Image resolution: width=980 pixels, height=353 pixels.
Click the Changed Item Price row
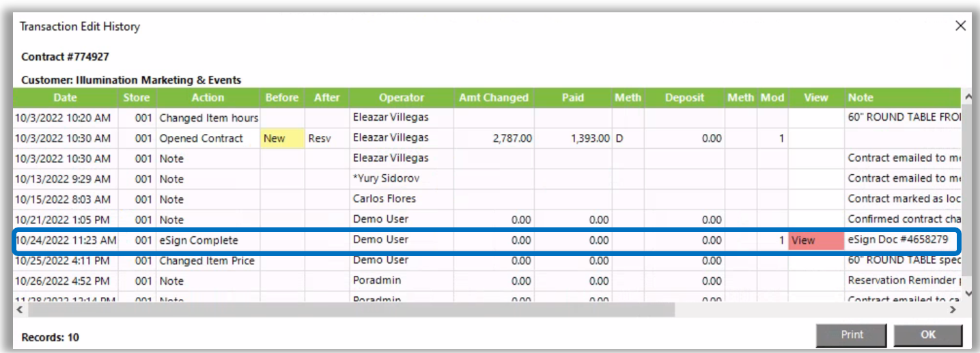(x=206, y=261)
